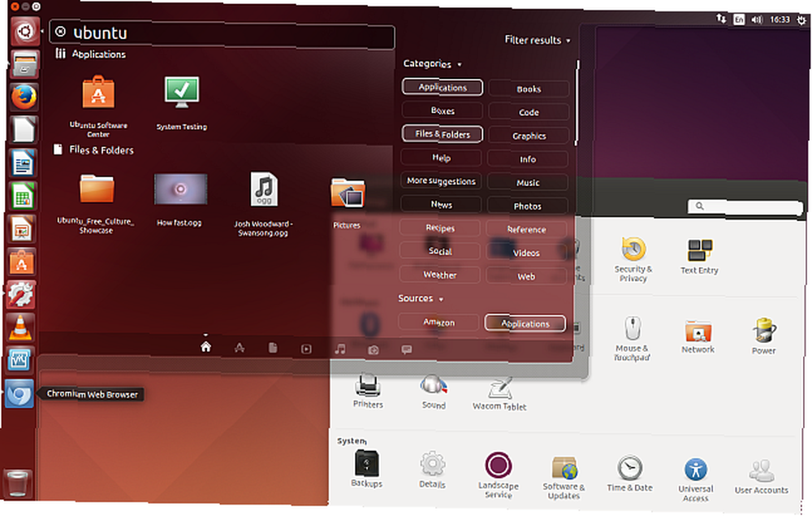
Task: Click the Ubuntu Dash launcher icon
Action: 24,33
